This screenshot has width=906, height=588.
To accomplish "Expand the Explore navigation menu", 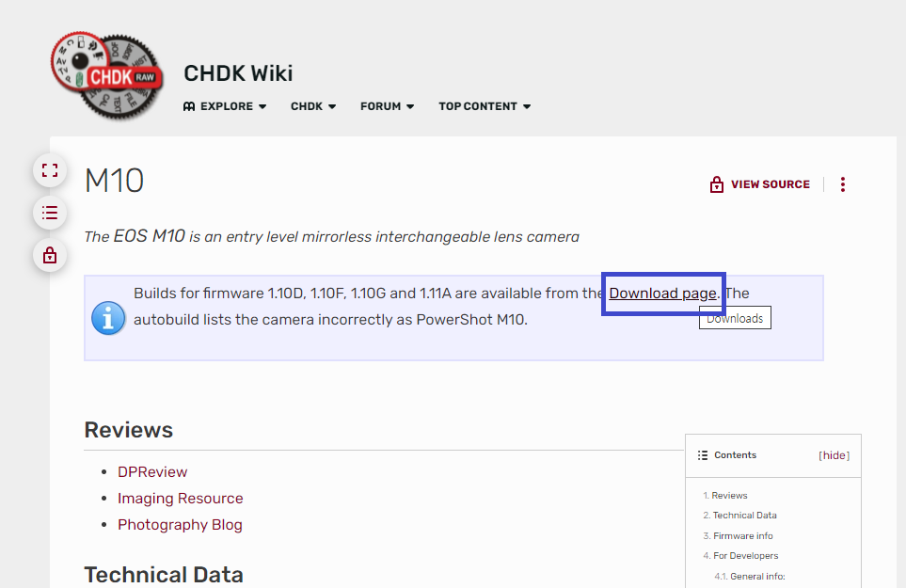I will (x=225, y=106).
